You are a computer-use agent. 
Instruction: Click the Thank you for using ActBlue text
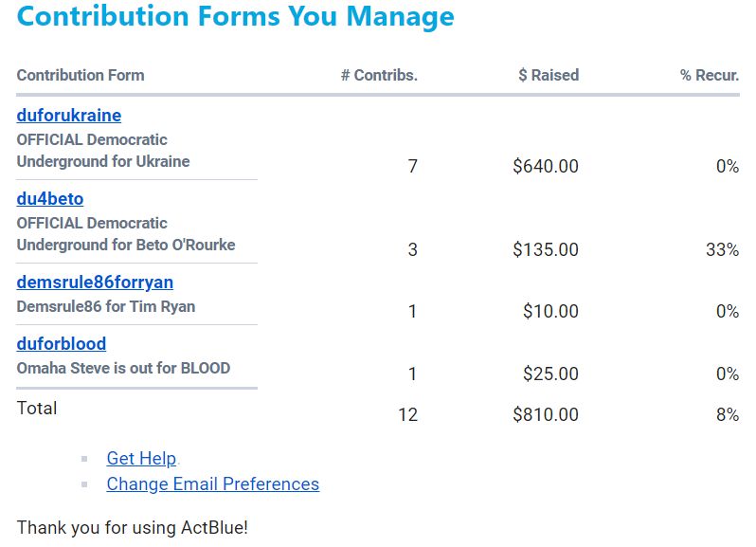133,528
